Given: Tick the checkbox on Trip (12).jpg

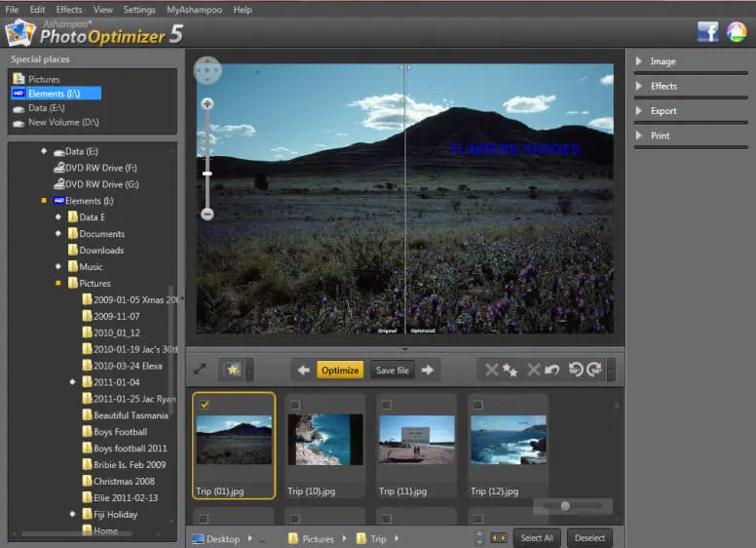Looking at the screenshot, I should (x=477, y=405).
